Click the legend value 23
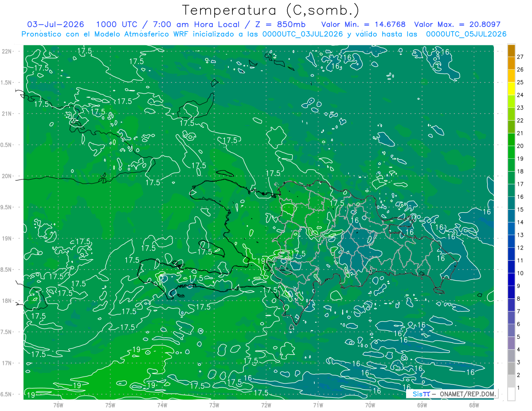The height and width of the screenshot is (411, 532). 520,108
